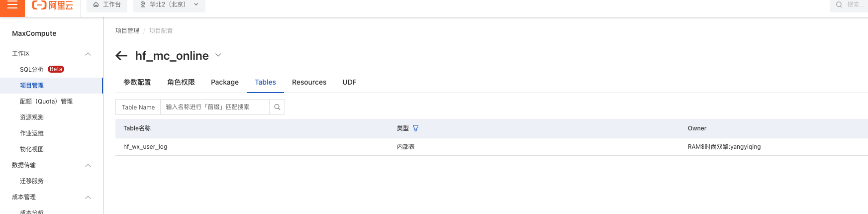Click the back arrow beside hf_mc_online
The height and width of the screenshot is (214, 868).
[x=121, y=56]
